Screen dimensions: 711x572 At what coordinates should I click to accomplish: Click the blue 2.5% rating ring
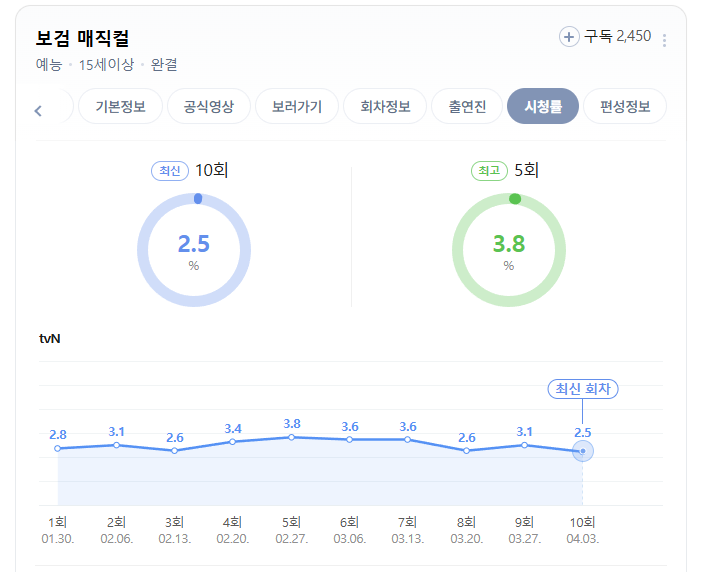pyautogui.click(x=194, y=250)
